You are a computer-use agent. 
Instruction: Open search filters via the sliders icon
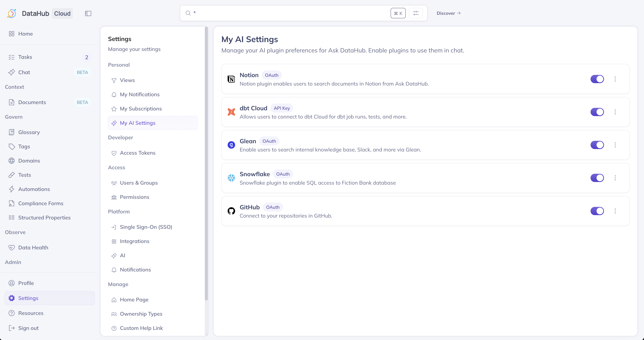click(415, 13)
